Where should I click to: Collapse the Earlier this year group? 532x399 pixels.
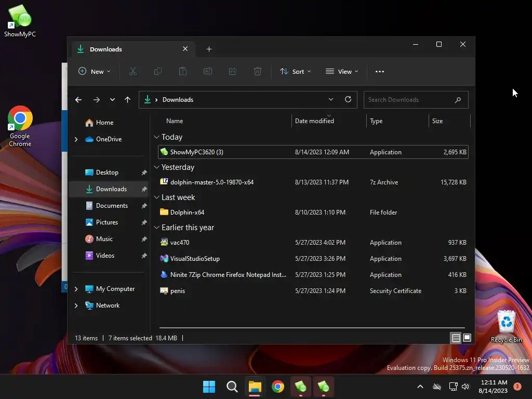(x=156, y=228)
